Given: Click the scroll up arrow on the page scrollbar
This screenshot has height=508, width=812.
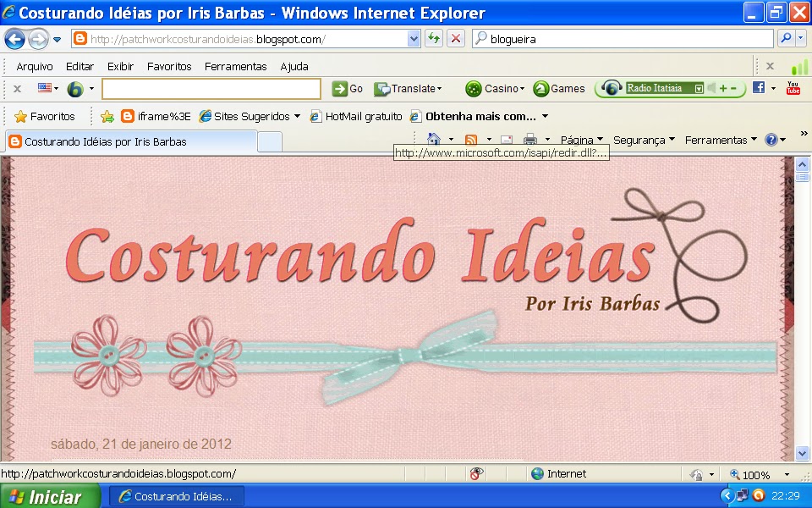Looking at the screenshot, I should [802, 165].
